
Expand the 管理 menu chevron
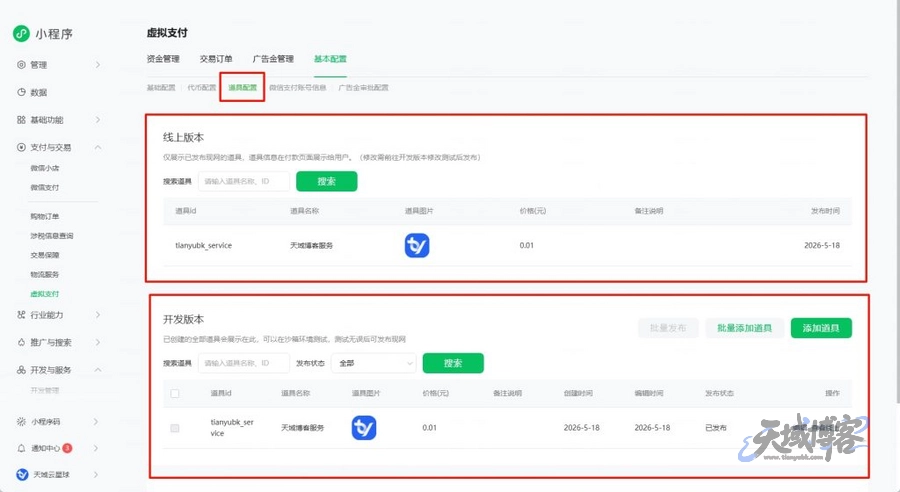click(98, 65)
